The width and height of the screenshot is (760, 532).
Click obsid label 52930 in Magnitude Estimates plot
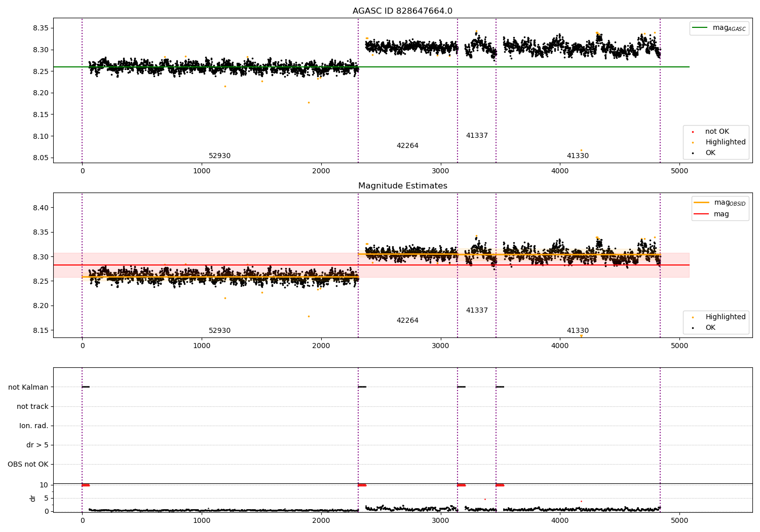219,331
